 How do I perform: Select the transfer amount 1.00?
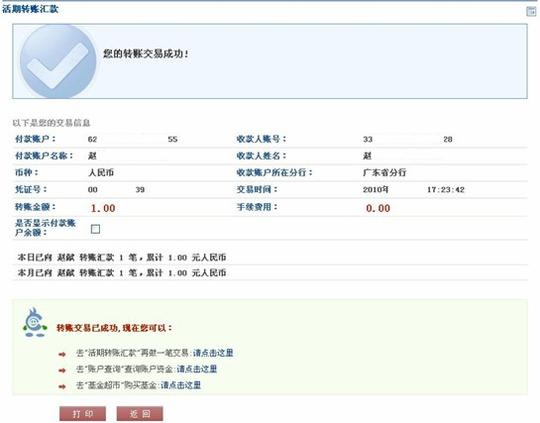103,208
